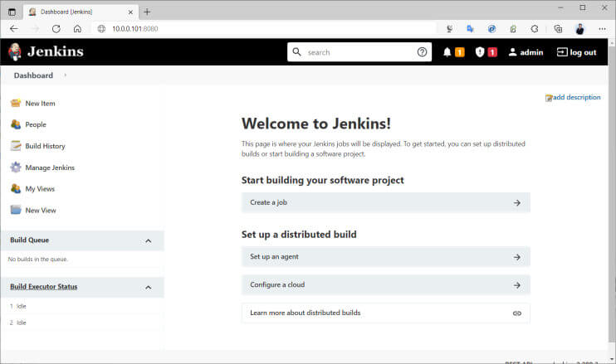Open the My Views menu link
616x364 pixels.
(40, 189)
